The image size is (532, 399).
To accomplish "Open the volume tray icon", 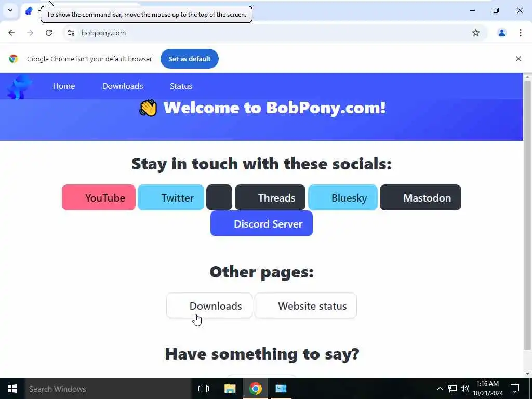I will [465, 389].
